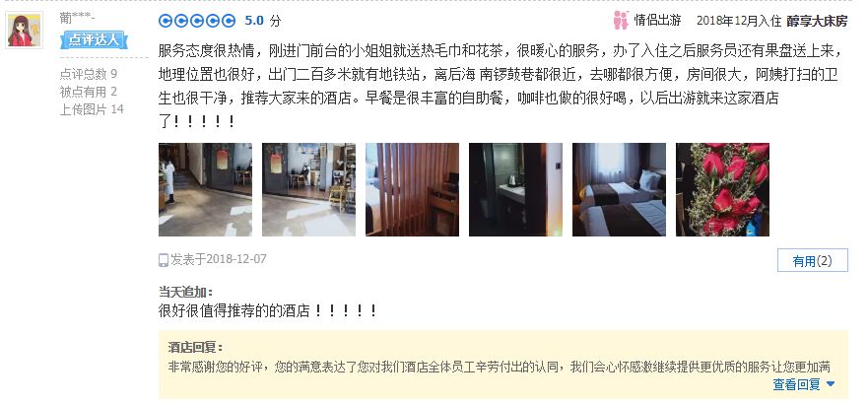This screenshot has height=404, width=868.
Task: Click the third rating circle icon
Action: coord(197,21)
